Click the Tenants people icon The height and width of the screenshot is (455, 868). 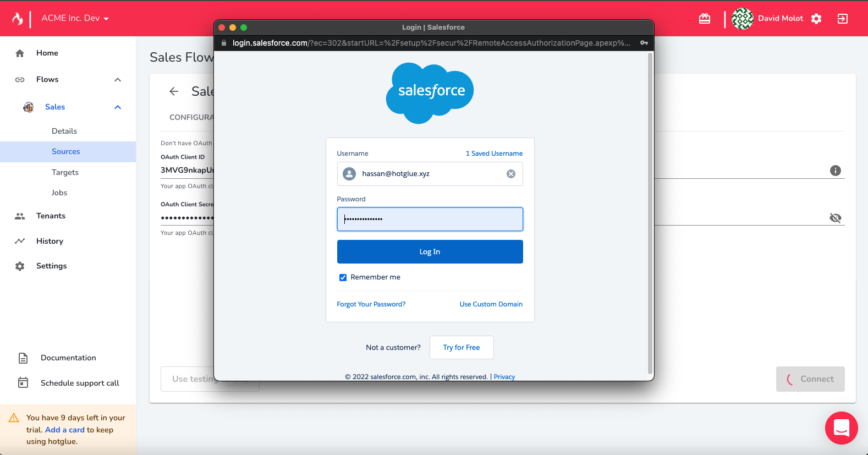coord(20,216)
